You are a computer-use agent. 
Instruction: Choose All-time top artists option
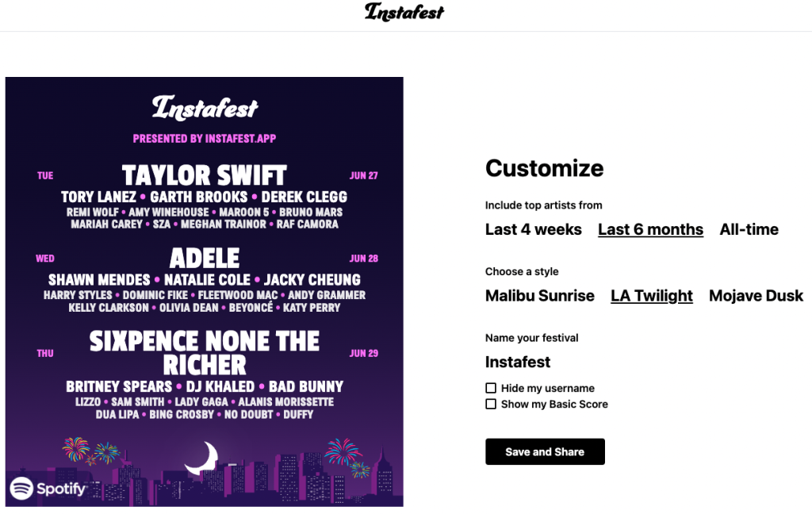tap(749, 229)
